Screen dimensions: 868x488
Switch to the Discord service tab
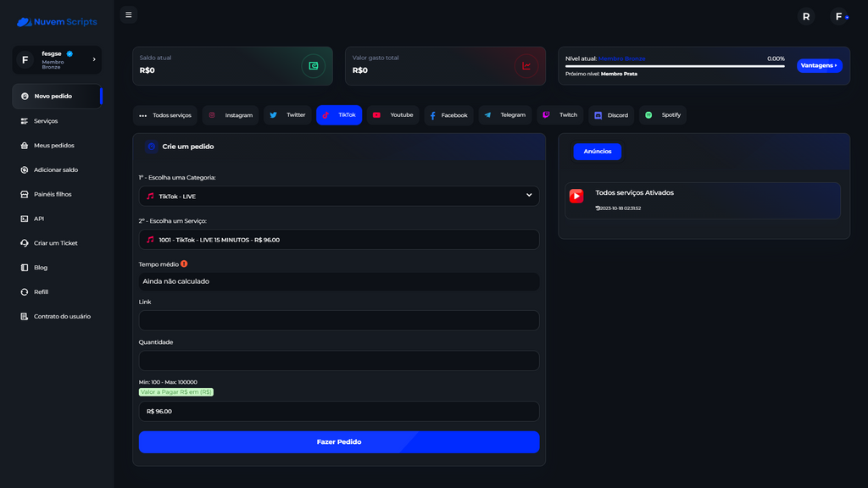point(610,115)
